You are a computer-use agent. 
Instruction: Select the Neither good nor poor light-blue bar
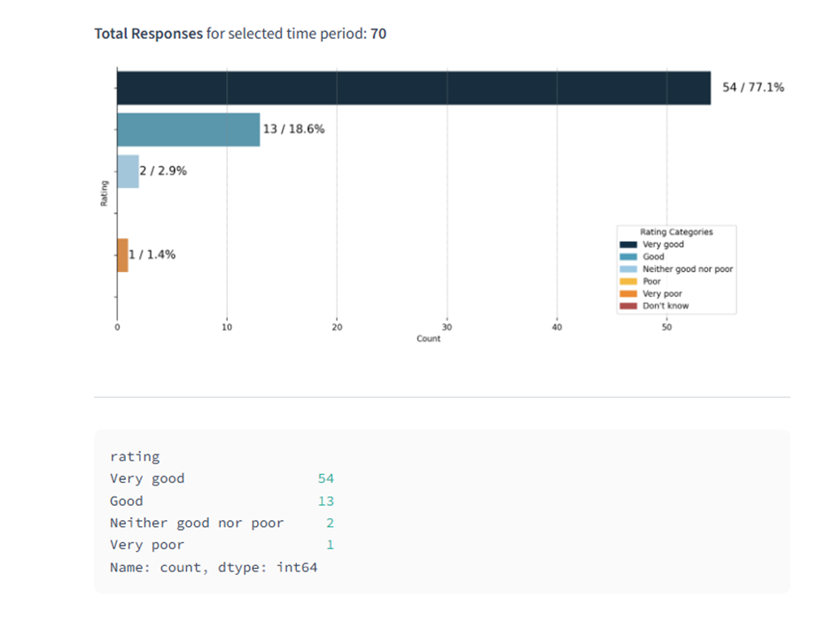coord(128,171)
